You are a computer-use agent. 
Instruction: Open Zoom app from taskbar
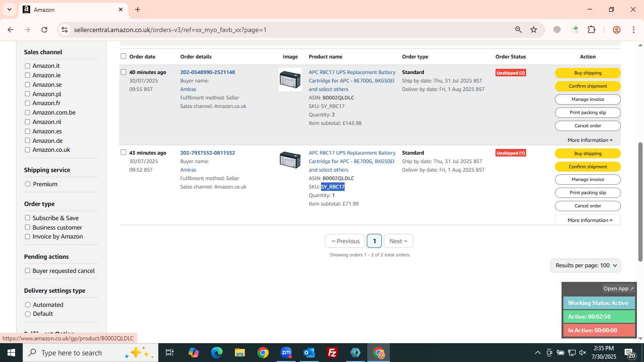286,353
